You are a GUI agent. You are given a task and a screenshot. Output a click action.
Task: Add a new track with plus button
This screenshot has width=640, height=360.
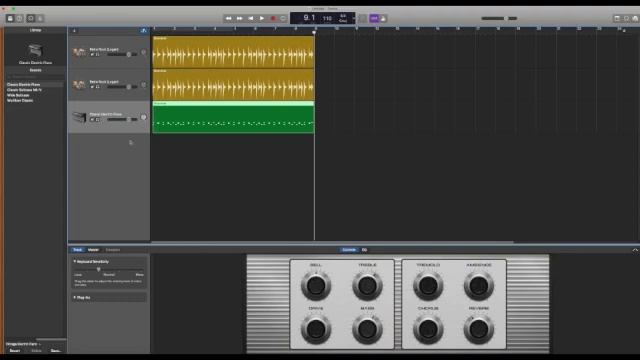[74, 31]
